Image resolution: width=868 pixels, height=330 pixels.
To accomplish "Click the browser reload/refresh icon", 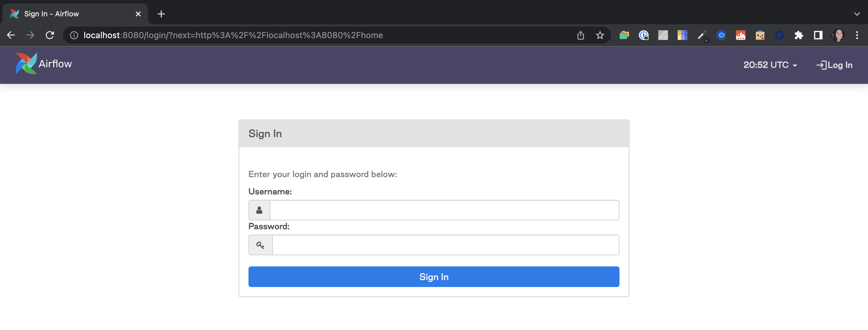I will tap(50, 35).
